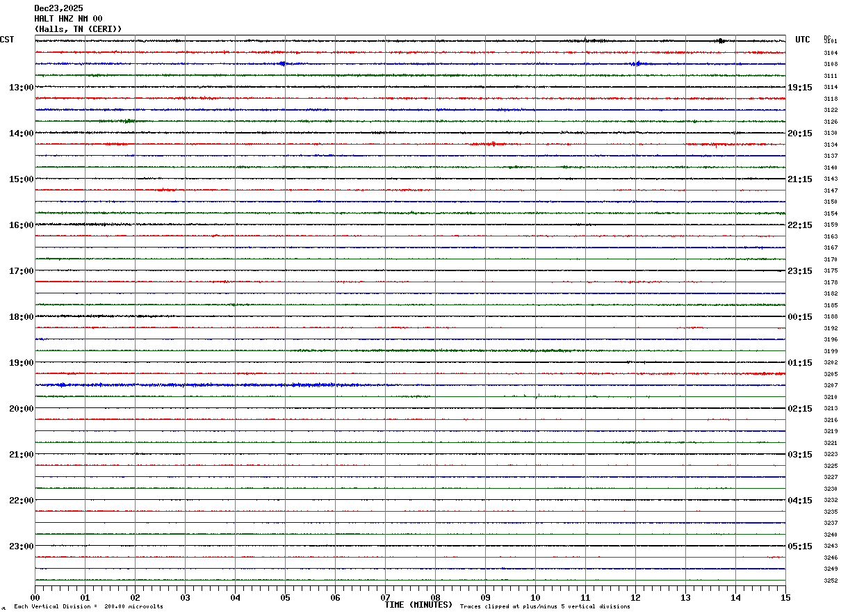Click the 22:00 CST time label
Screen dimensions: 841x616
point(21,501)
